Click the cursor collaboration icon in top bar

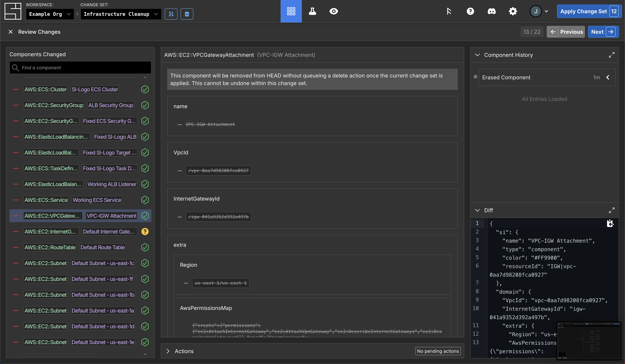tap(449, 11)
